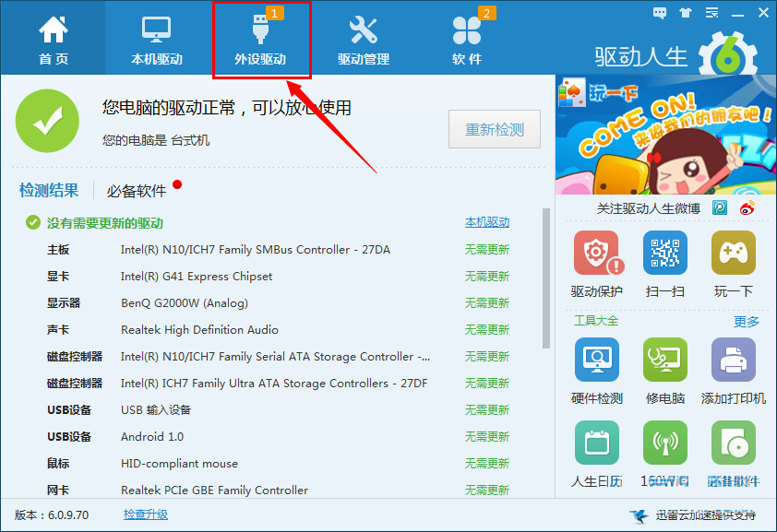
Task: Click the 检查升级 check upgrade link
Action: 146,514
